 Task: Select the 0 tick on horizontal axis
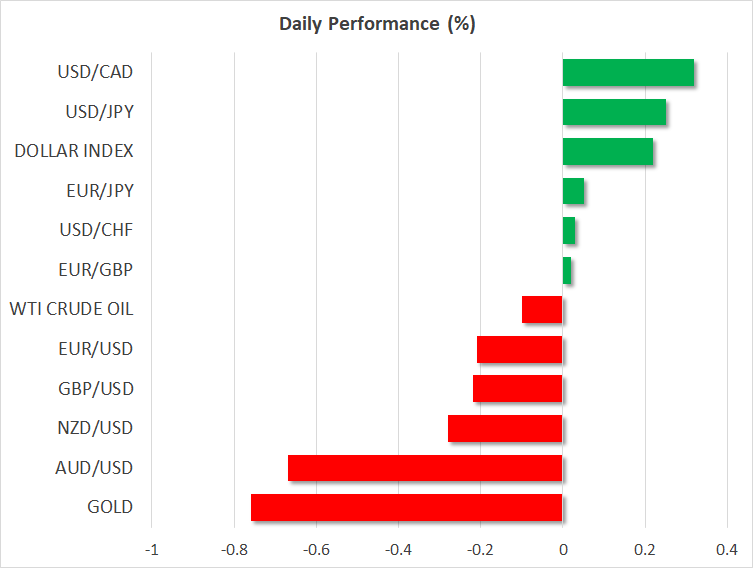(x=563, y=549)
